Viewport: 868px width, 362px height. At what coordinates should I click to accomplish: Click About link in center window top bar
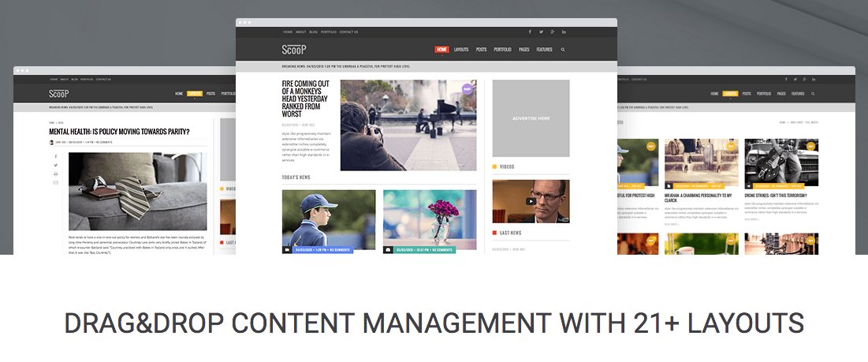pos(300,32)
